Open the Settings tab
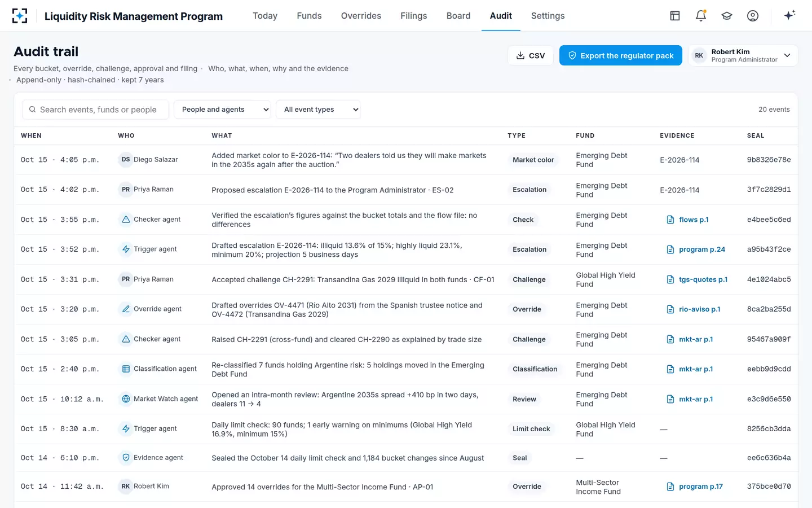This screenshot has height=508, width=812. tap(548, 16)
